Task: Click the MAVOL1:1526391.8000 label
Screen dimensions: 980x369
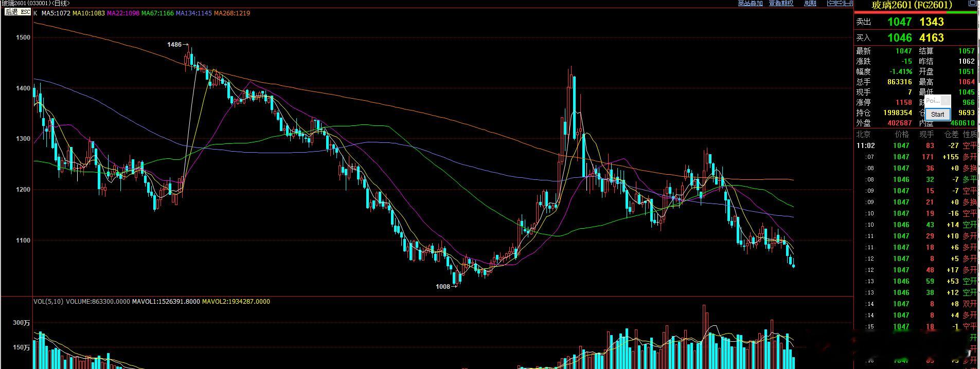Action: coord(166,301)
